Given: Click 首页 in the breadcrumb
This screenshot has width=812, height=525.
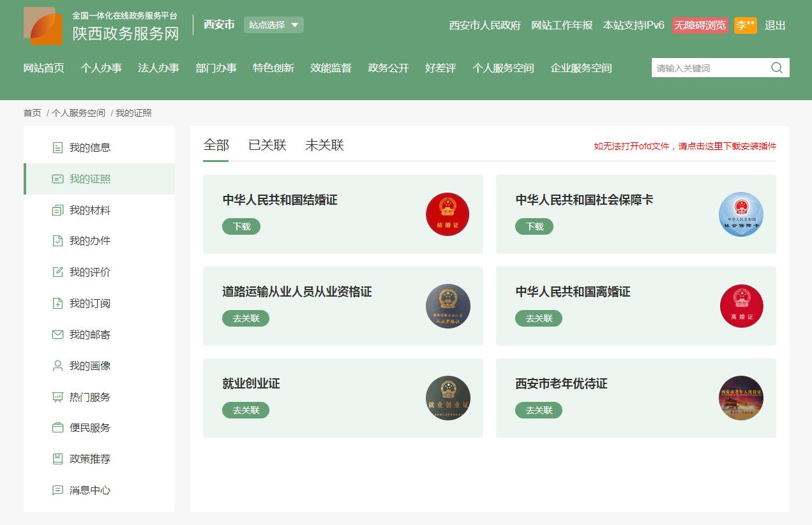Looking at the screenshot, I should (32, 113).
